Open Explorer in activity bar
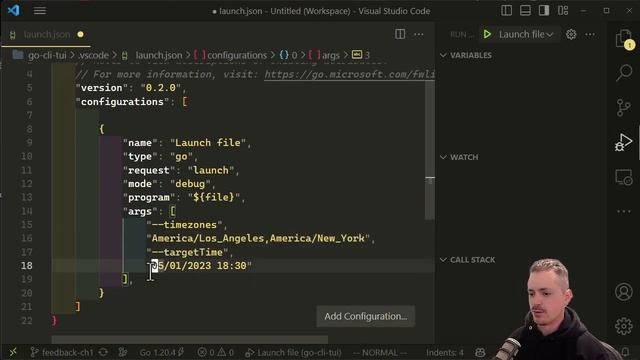Image resolution: width=640 pixels, height=360 pixels. [624, 40]
